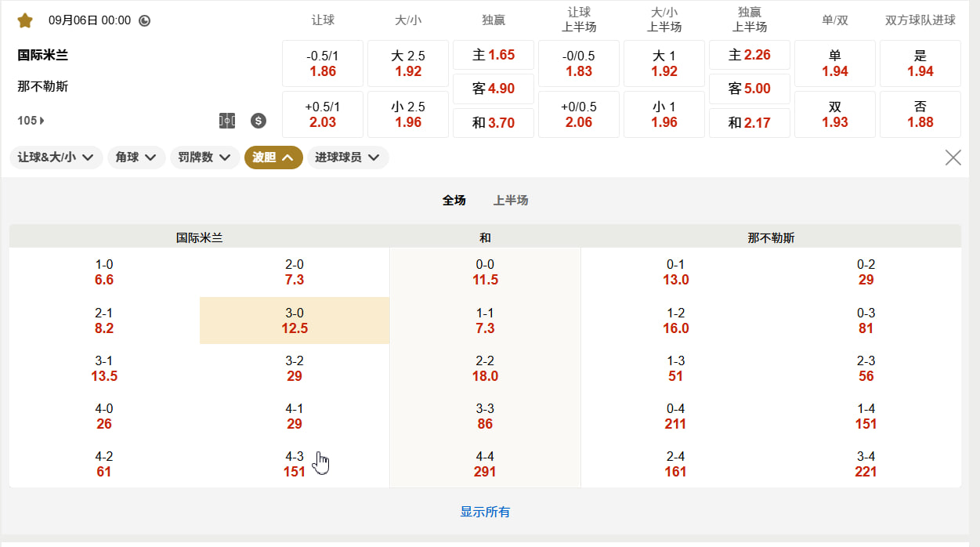
Task: Choose away score 0-1 at 13.0
Action: coord(675,272)
